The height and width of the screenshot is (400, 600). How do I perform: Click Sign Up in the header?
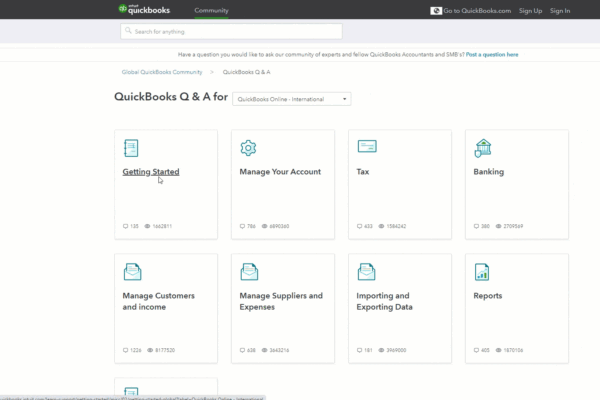pyautogui.click(x=530, y=11)
